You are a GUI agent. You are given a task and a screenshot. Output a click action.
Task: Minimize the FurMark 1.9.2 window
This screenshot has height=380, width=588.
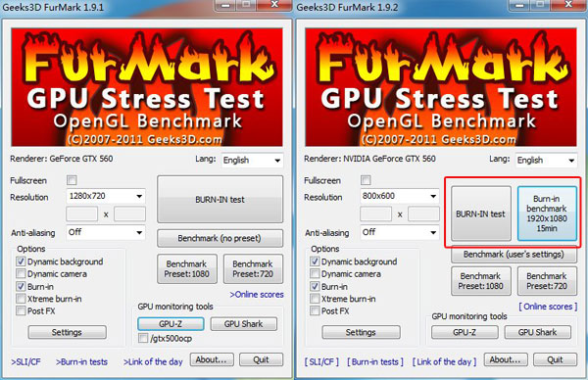[519, 5]
